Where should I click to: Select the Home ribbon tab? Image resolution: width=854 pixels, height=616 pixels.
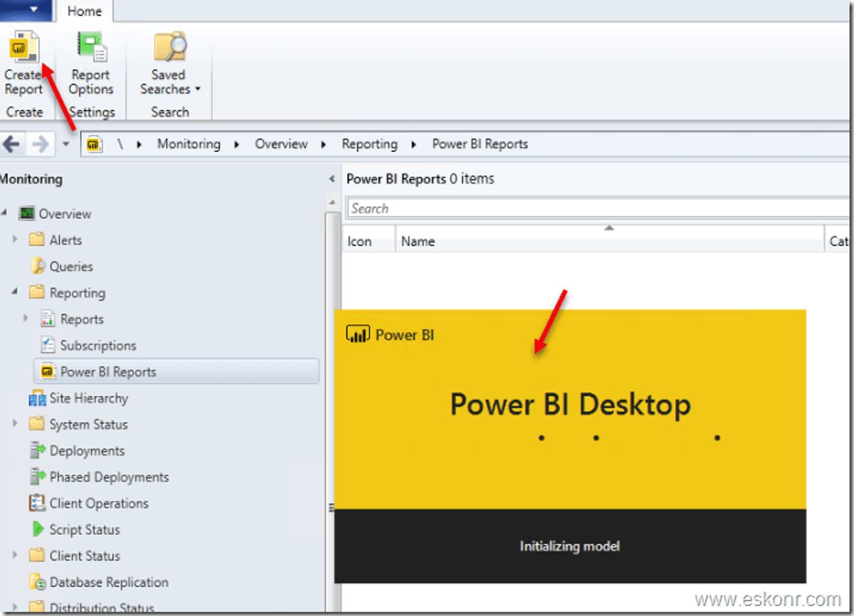(x=85, y=11)
